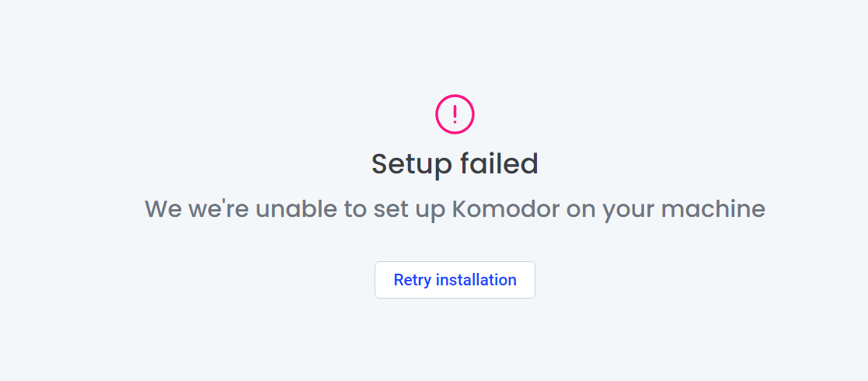Click the pink exclamation error icon

click(x=455, y=114)
